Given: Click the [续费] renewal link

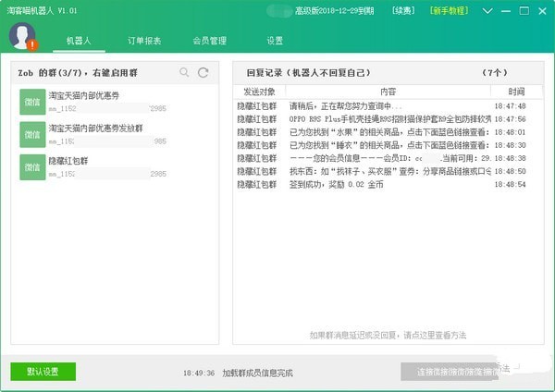Looking at the screenshot, I should tap(403, 10).
